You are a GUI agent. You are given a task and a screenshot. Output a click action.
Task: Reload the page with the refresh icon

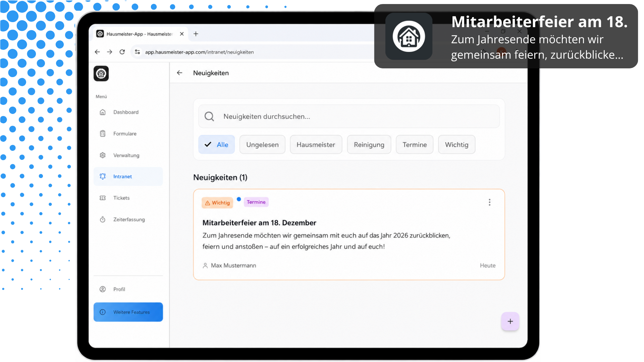pyautogui.click(x=122, y=52)
